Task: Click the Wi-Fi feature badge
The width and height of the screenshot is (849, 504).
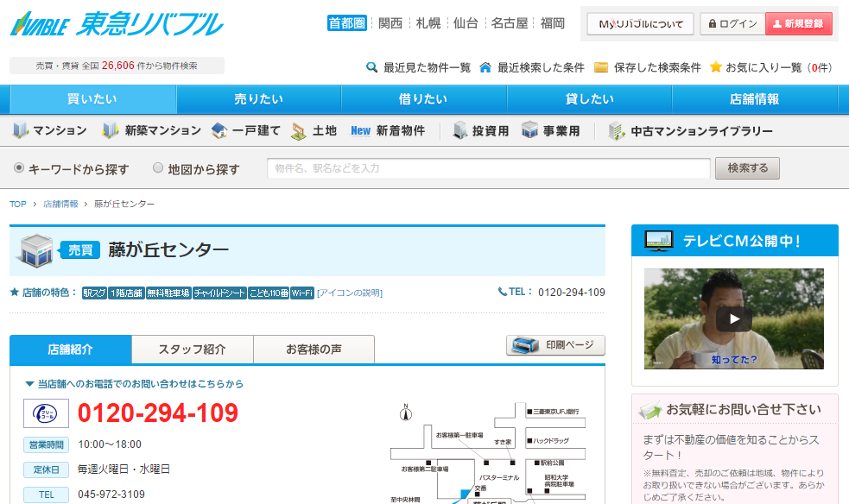Action: point(302,293)
